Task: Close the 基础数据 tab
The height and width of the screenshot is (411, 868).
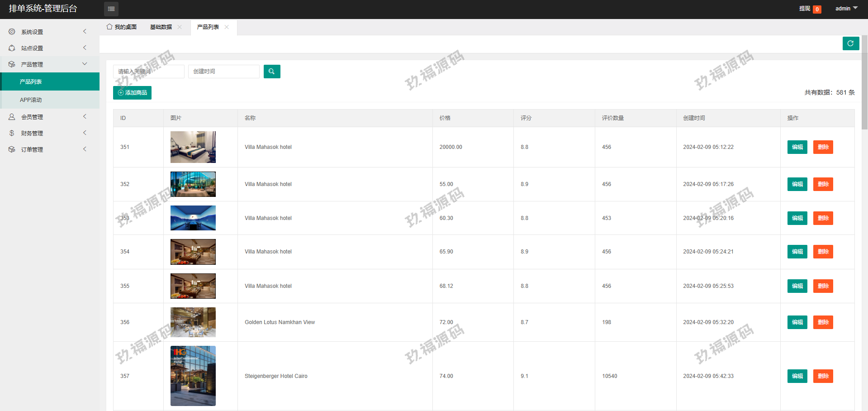Action: pos(180,27)
